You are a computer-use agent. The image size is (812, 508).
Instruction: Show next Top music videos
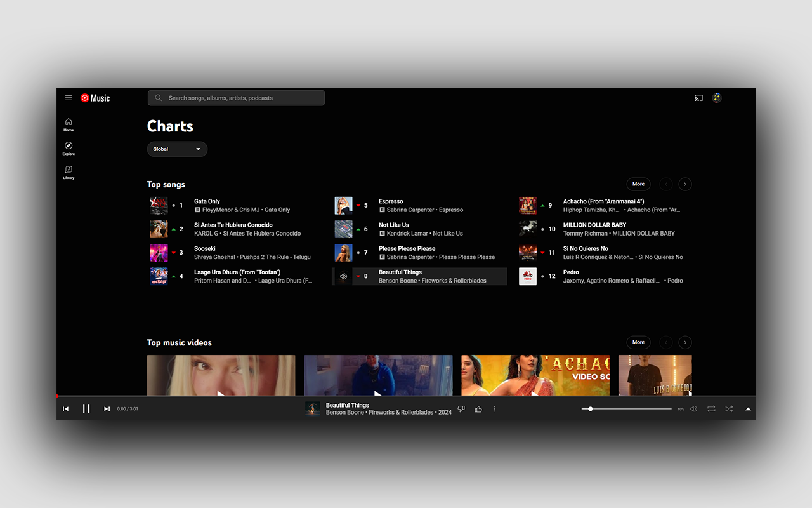685,342
